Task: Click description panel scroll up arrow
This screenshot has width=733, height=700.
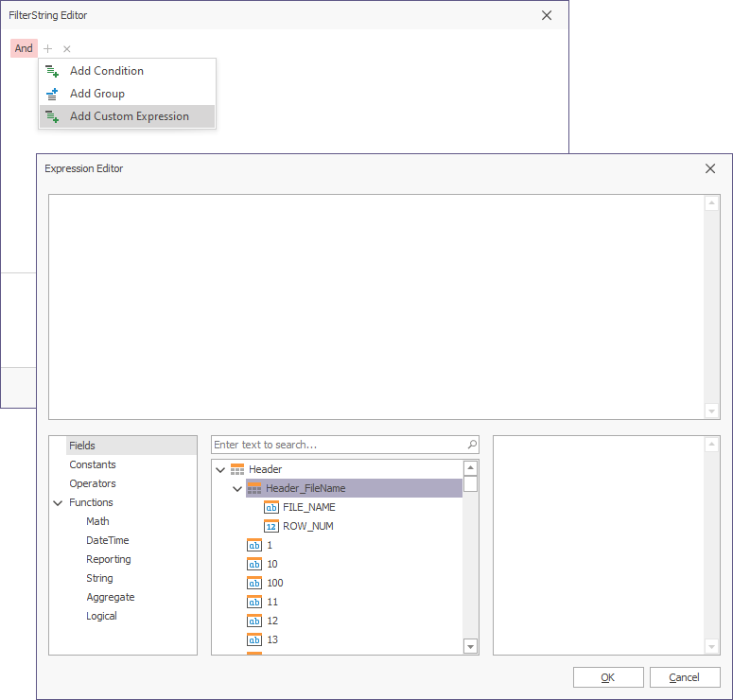Action: [x=711, y=445]
